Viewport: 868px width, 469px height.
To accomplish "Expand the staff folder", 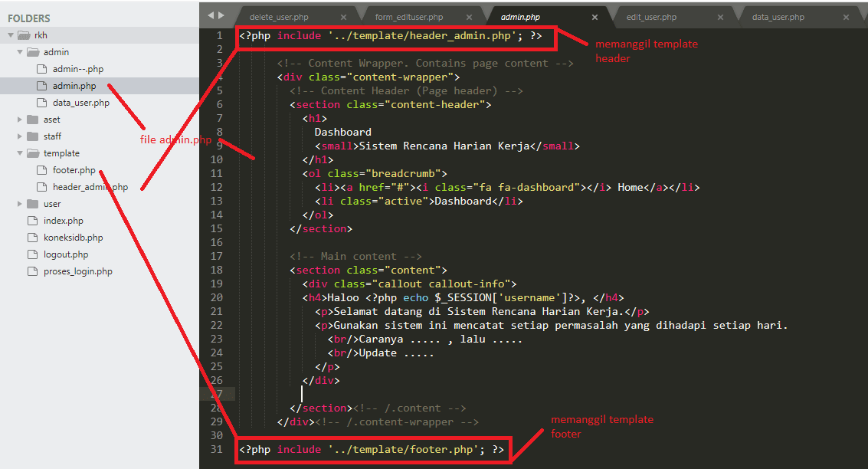I will pyautogui.click(x=18, y=136).
